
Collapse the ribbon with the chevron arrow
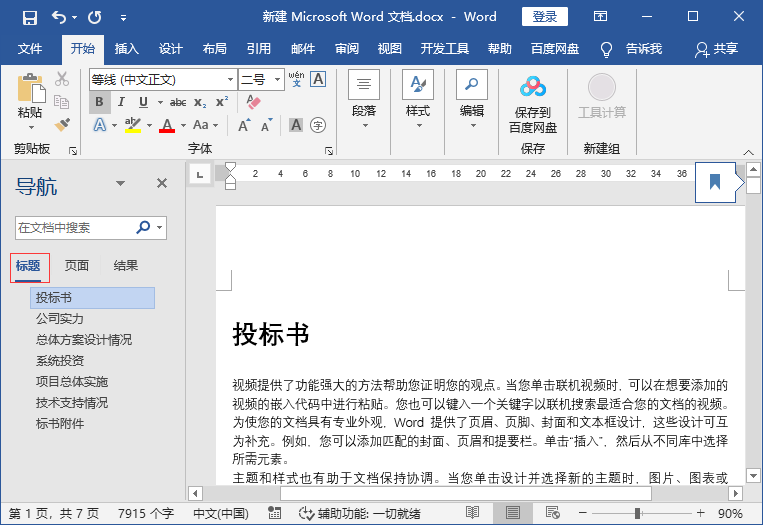click(x=748, y=152)
